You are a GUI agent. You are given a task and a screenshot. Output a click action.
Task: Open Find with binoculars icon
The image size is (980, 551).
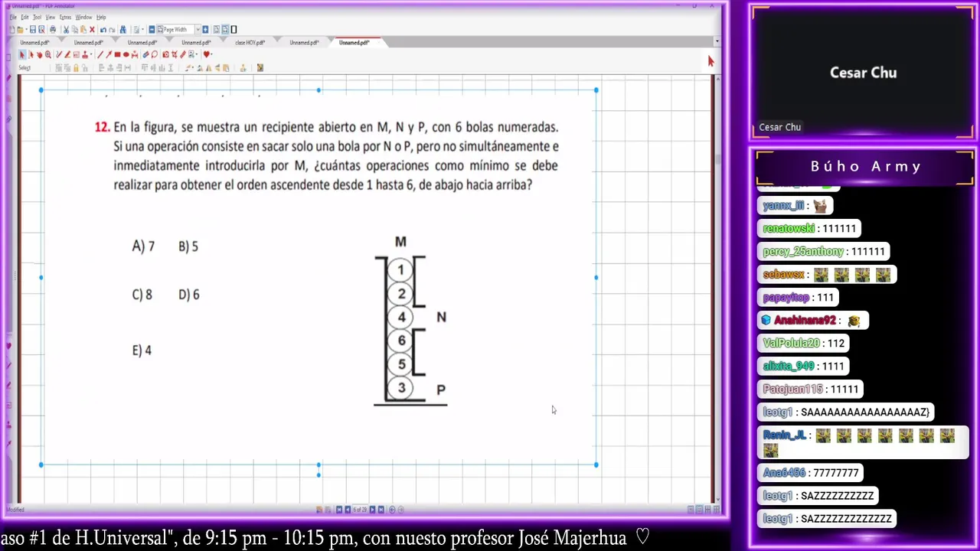(122, 30)
